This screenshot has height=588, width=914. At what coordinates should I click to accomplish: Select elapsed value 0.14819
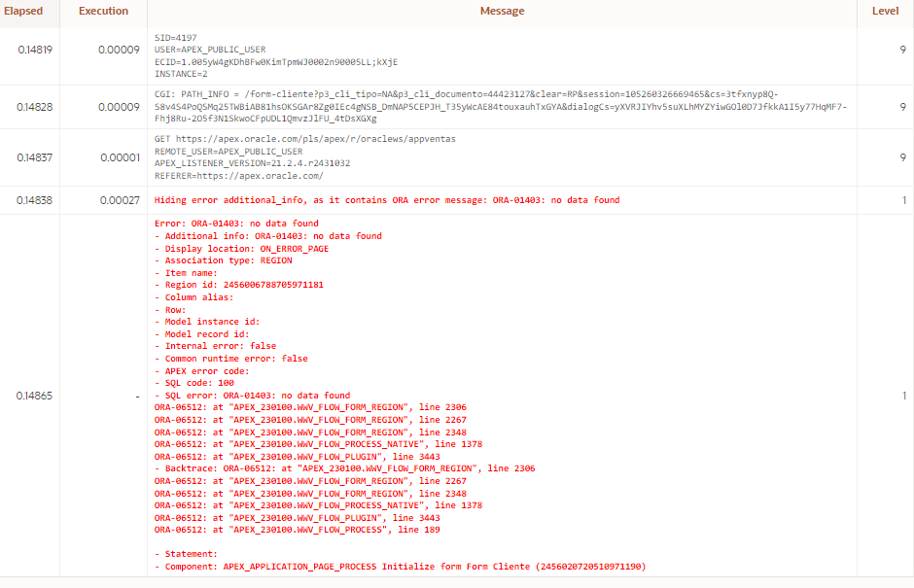[x=35, y=50]
